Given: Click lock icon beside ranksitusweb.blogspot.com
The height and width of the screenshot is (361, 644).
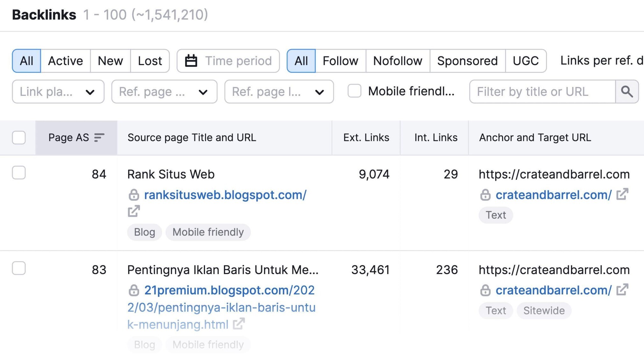Looking at the screenshot, I should tap(134, 195).
